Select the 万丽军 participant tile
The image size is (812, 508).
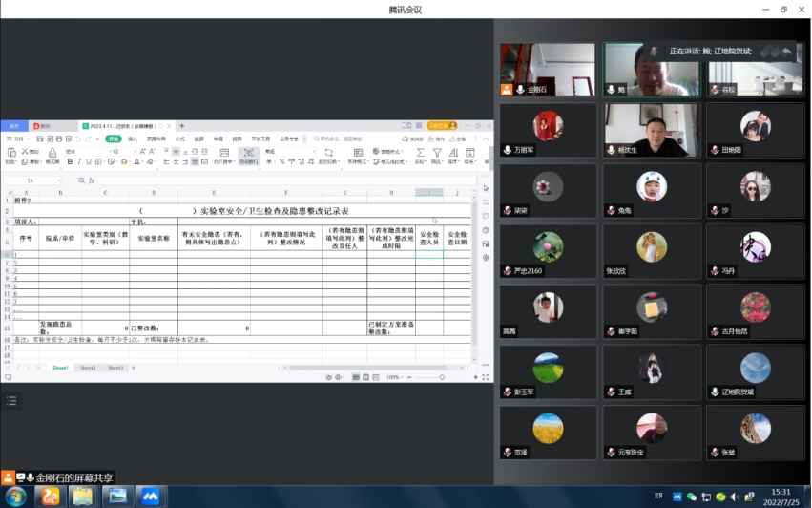548,130
